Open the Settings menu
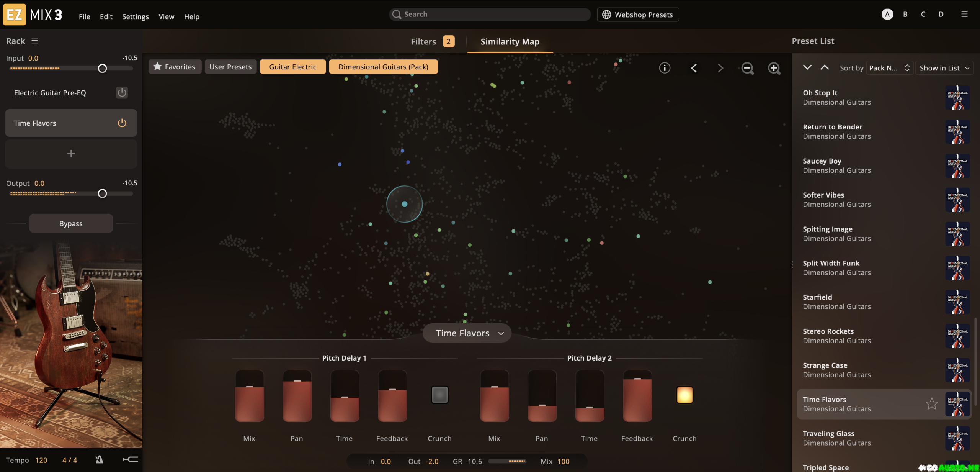 point(136,16)
